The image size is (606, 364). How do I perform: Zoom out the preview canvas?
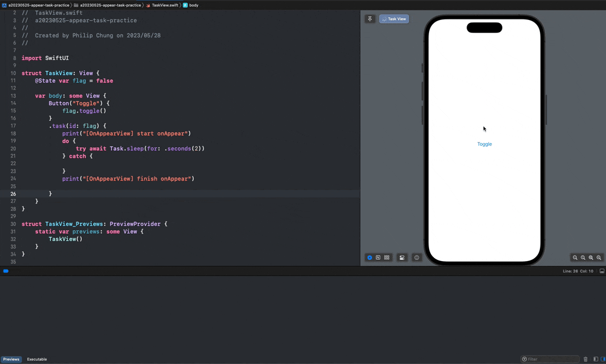click(x=575, y=258)
